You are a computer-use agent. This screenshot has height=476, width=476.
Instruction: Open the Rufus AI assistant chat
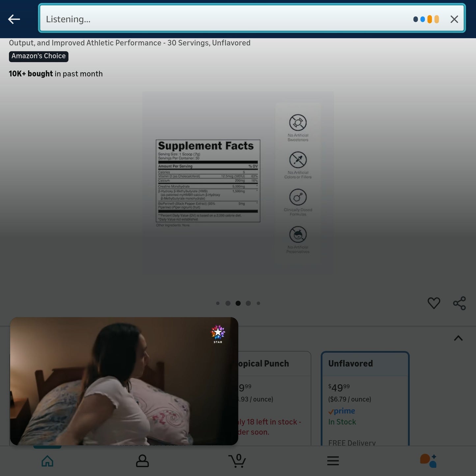point(428,461)
